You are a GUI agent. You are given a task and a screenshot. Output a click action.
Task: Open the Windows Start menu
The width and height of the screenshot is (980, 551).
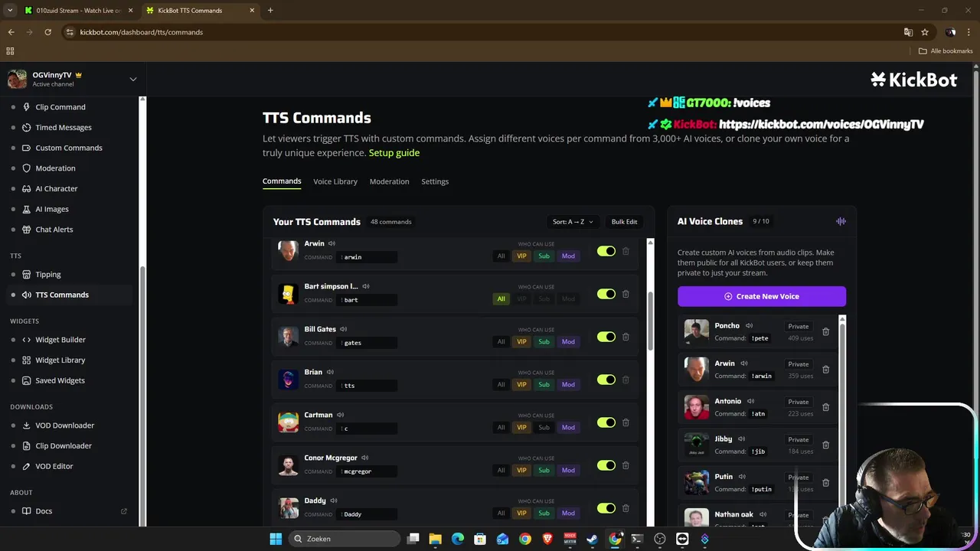tap(276, 539)
